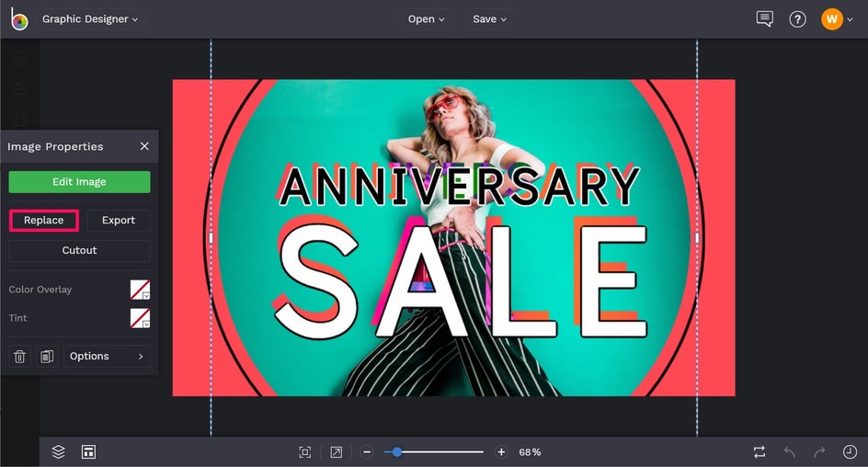
Task: Duplicate the image with copy icon
Action: pos(47,357)
